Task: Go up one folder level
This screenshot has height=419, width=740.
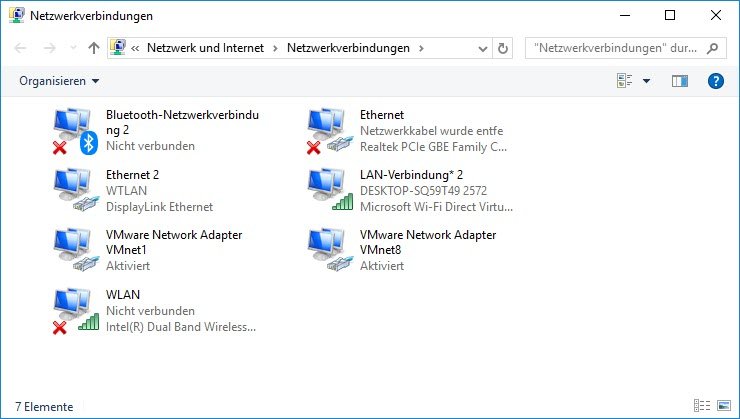Action: 93,47
